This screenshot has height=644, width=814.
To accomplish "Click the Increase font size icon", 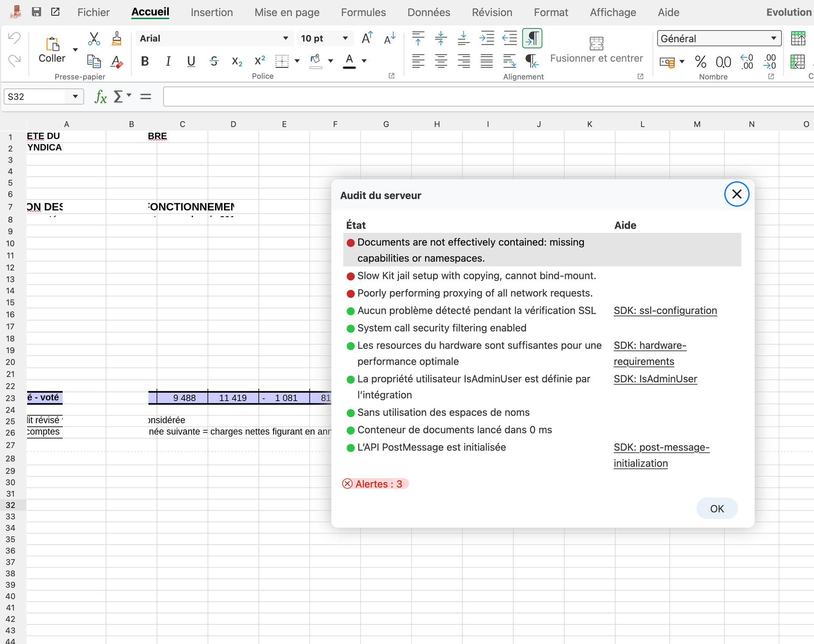I will click(367, 38).
